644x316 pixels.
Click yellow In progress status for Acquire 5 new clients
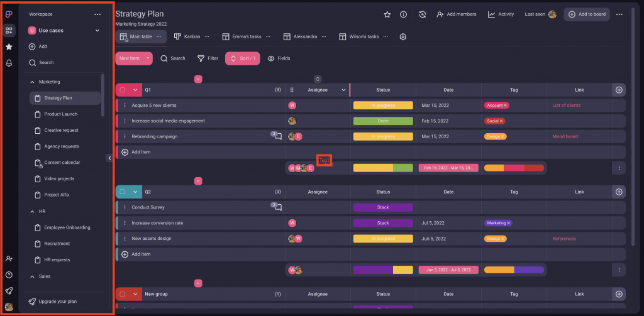click(382, 106)
